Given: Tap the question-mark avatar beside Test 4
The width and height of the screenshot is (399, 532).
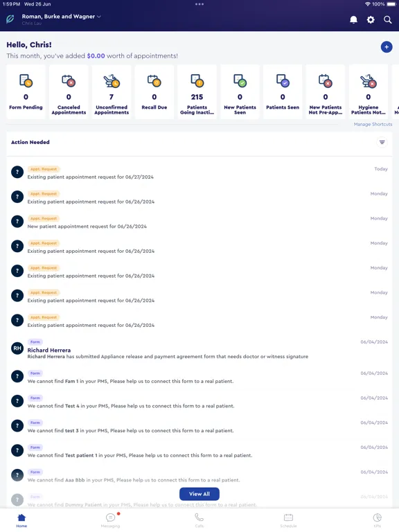Looking at the screenshot, I should coord(17,401).
